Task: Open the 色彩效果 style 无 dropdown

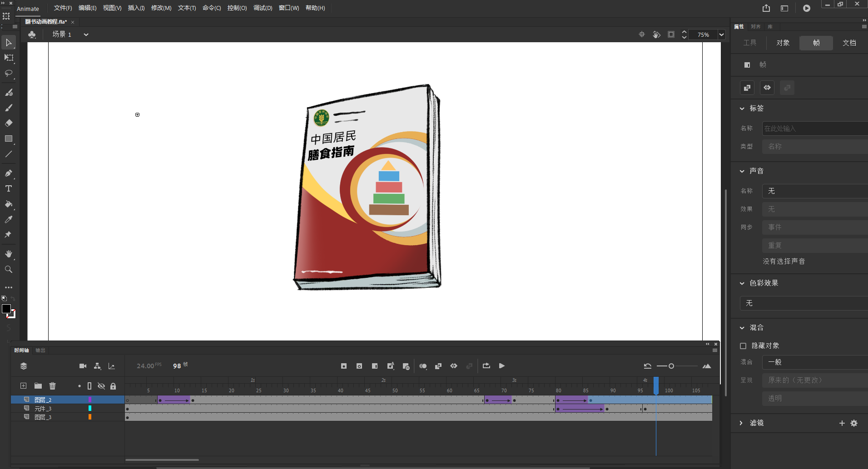Action: pyautogui.click(x=804, y=303)
